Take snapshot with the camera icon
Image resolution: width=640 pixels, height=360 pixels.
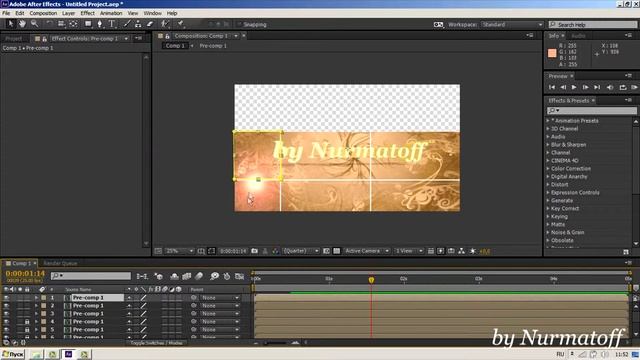tap(254, 251)
